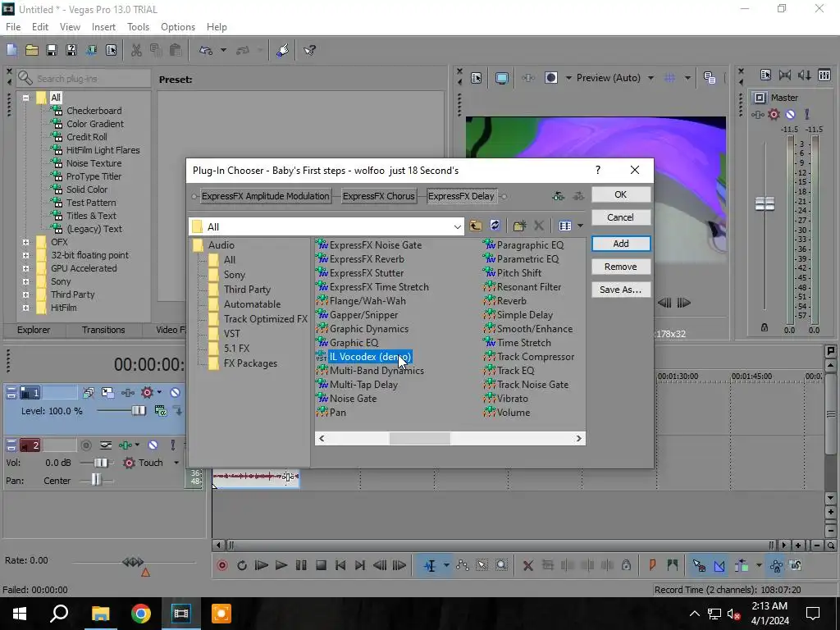Image resolution: width=840 pixels, height=630 pixels.
Task: Click Up One Level folder icon in chooser
Action: pyautogui.click(x=475, y=226)
